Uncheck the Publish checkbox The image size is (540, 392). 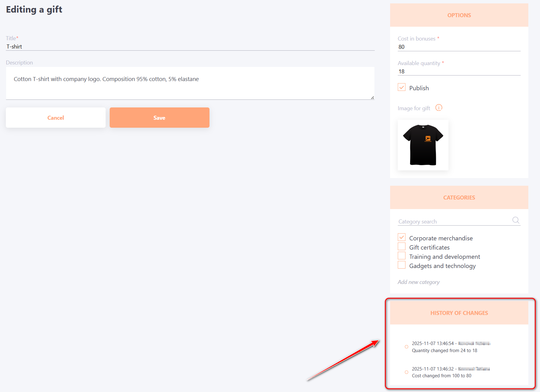[401, 87]
